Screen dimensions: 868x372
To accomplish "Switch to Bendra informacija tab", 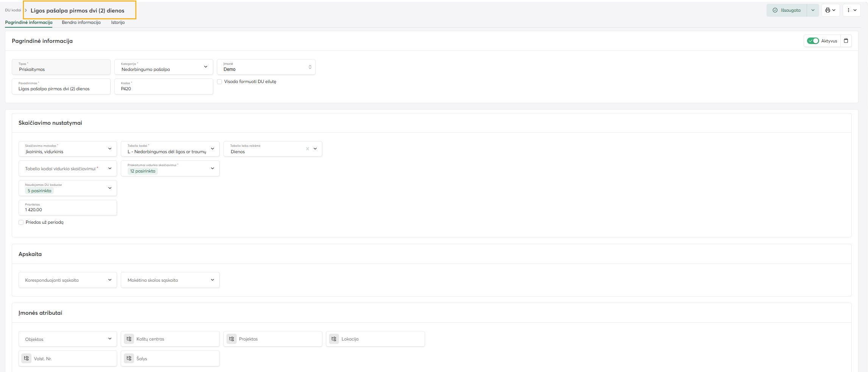I will coord(81,22).
